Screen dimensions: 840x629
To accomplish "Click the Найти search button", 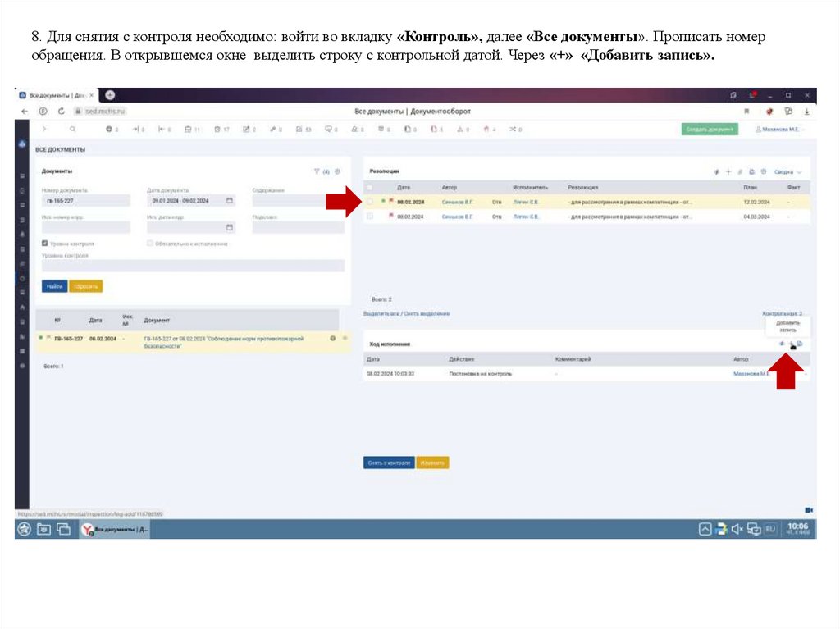I will pyautogui.click(x=55, y=285).
